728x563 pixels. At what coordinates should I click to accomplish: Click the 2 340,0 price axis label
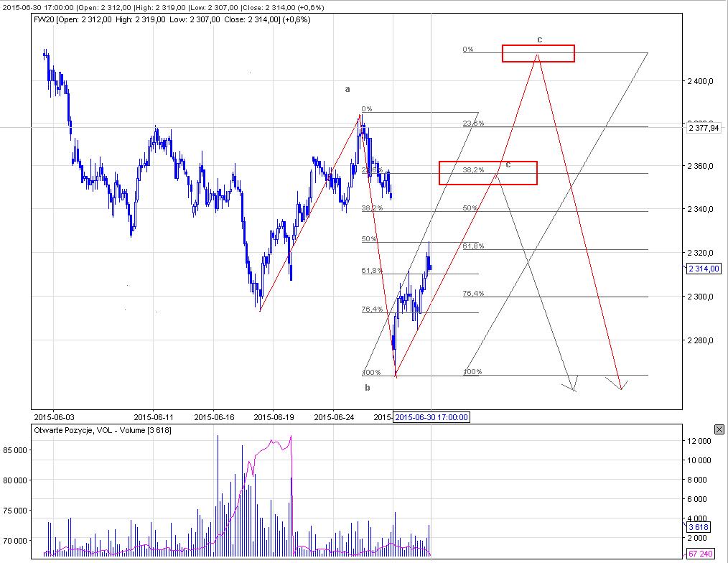[700, 209]
